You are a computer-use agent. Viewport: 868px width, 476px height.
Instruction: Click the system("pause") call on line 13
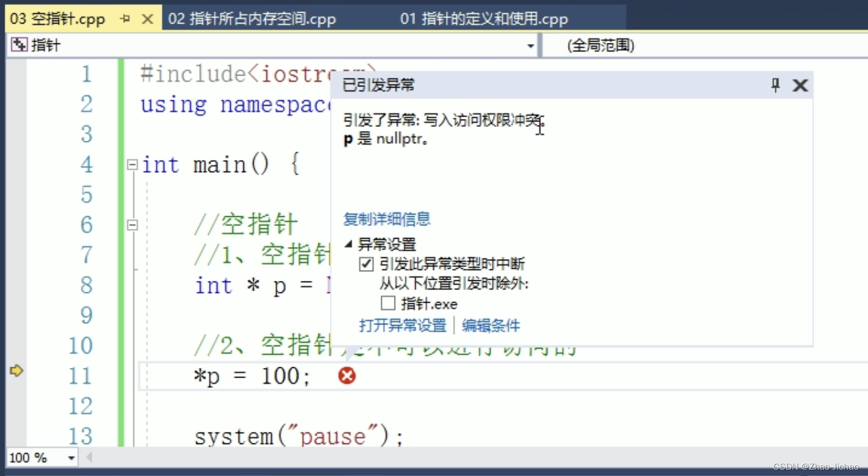coord(299,437)
